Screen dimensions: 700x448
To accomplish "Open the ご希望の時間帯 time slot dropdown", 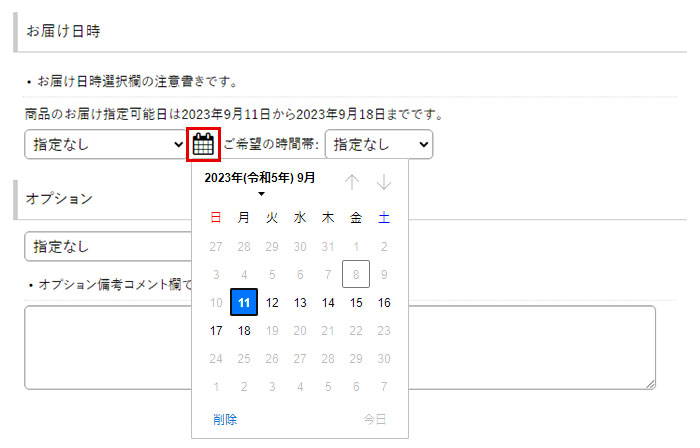I will [379, 145].
